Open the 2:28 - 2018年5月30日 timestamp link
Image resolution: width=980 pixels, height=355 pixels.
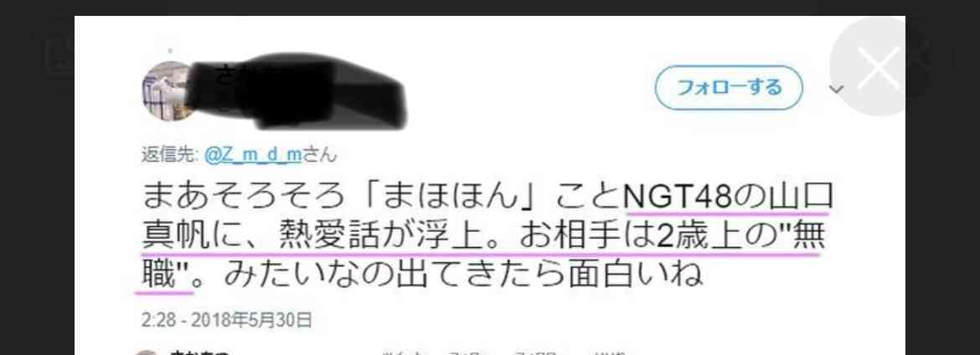(226, 321)
